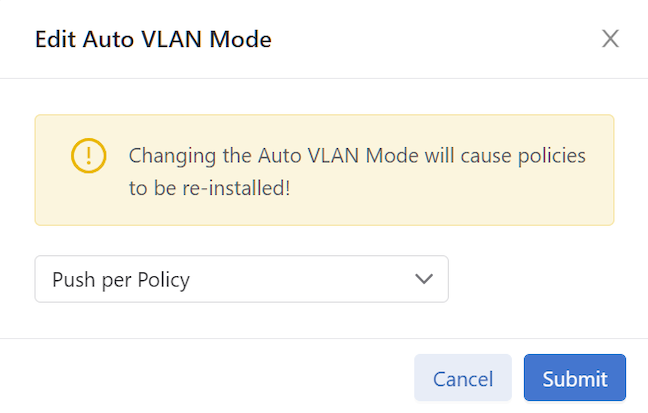
Task: Close the Edit Auto VLAN Mode dialog
Action: click(610, 39)
